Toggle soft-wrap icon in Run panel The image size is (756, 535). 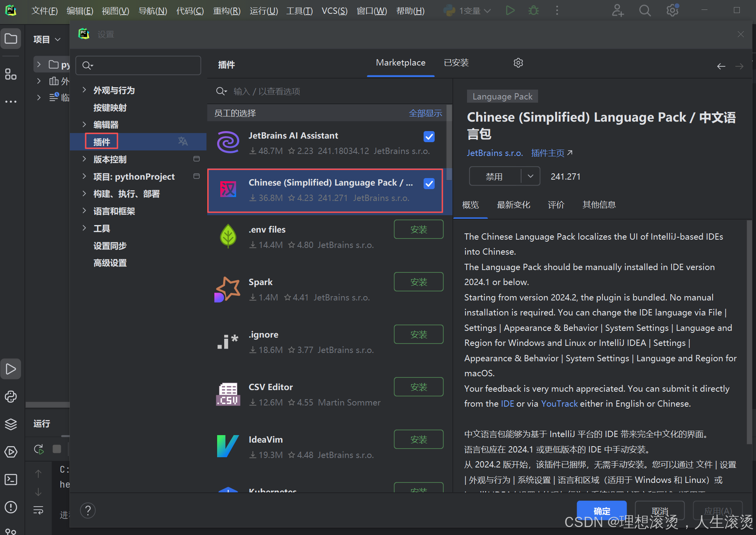point(38,510)
